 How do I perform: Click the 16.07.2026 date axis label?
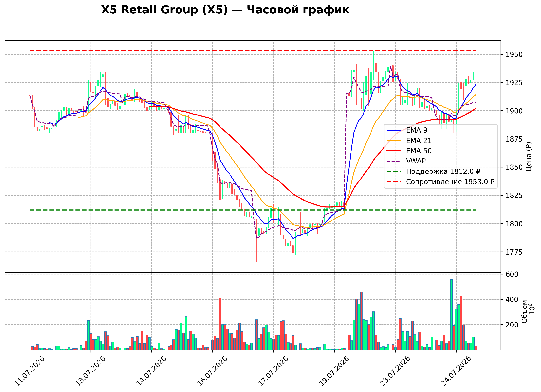212,371
